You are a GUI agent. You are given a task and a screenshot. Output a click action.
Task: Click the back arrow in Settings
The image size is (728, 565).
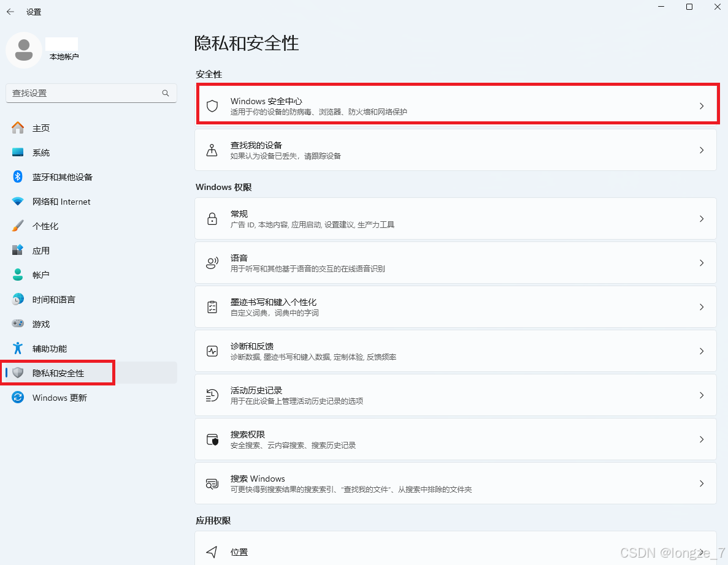coord(10,12)
